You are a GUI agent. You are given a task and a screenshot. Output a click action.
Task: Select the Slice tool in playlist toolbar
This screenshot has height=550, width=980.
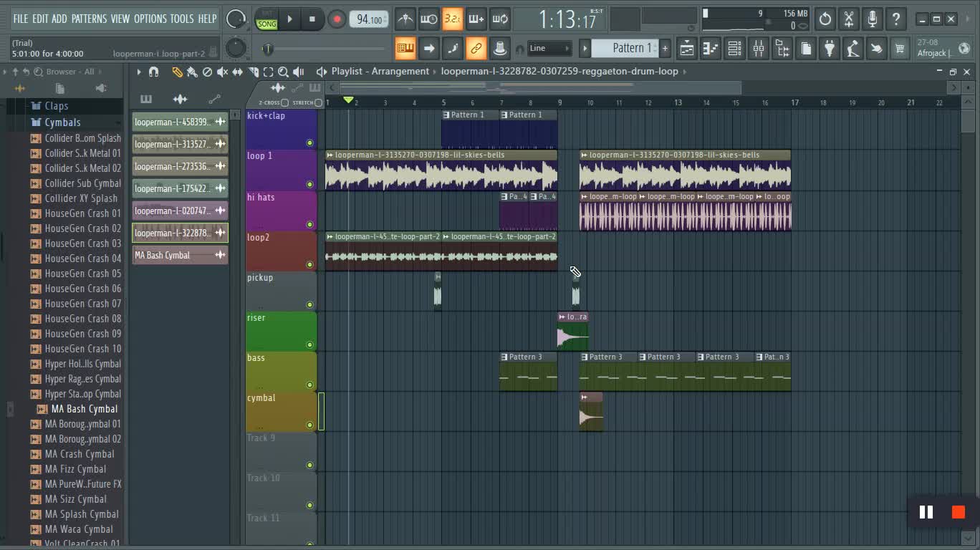pyautogui.click(x=253, y=72)
